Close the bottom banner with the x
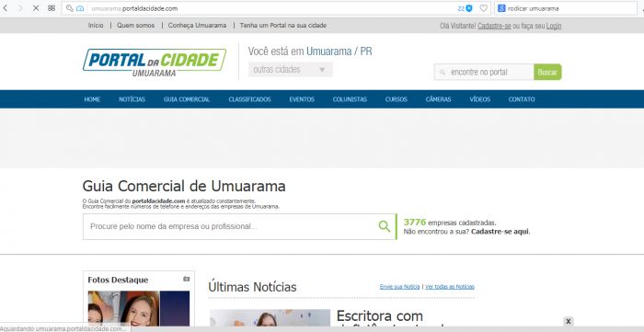This screenshot has height=332, width=644. click(x=569, y=321)
